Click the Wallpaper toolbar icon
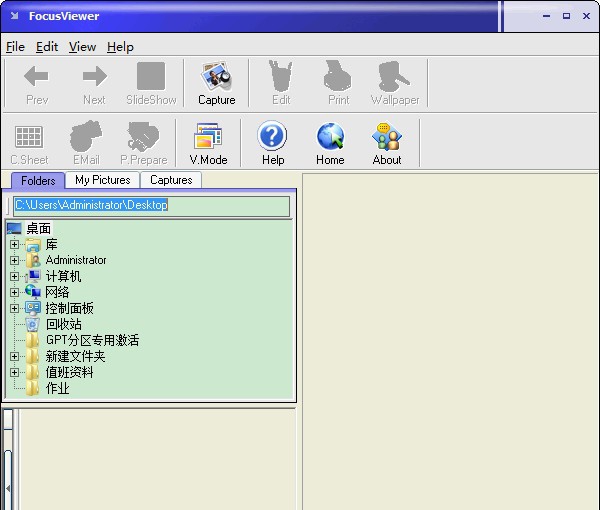 pos(394,76)
